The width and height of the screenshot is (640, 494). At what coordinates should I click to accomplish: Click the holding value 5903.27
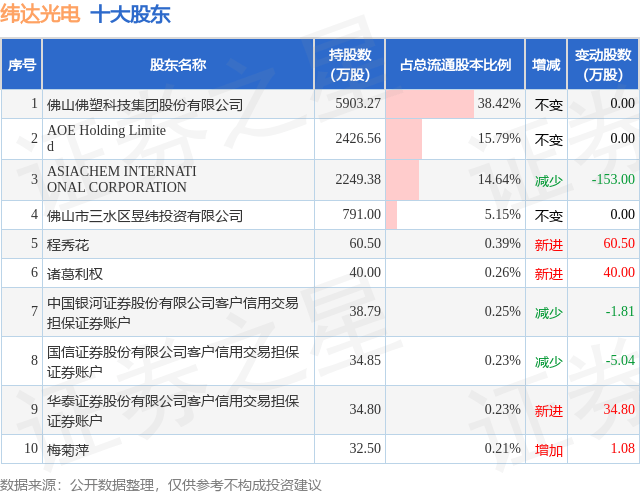358,103
